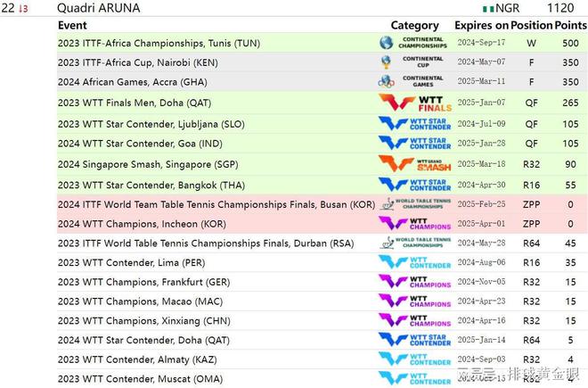The height and width of the screenshot is (388, 588).
Task: Click expiry date 2024-May-07
Action: tap(481, 62)
